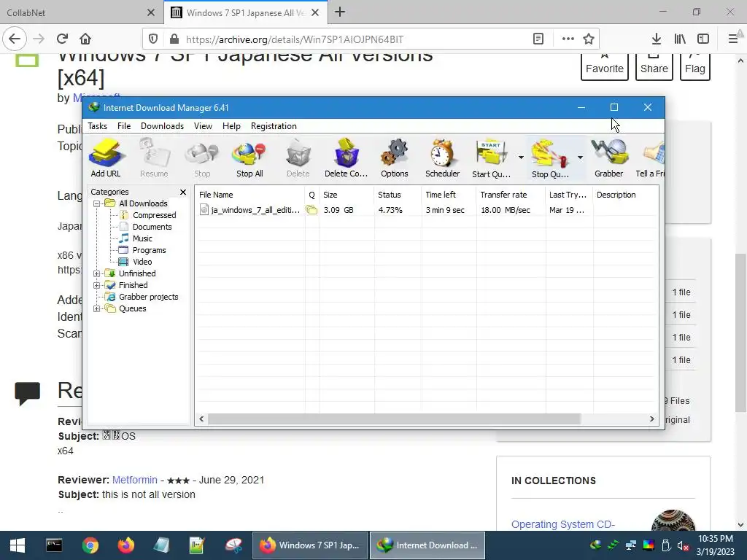The width and height of the screenshot is (747, 560).
Task: Open the Grabber tool
Action: pos(609,158)
